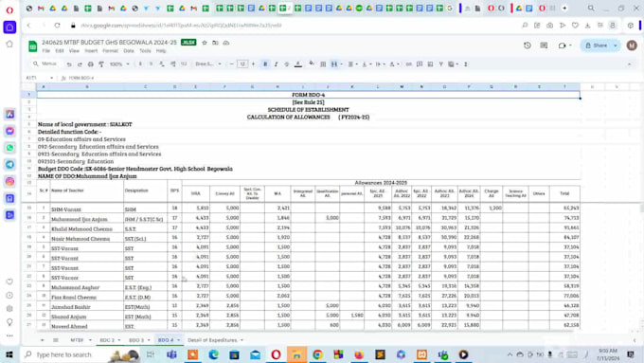Click the create filter icon
This screenshot has height=363, width=644.
tap(440, 64)
